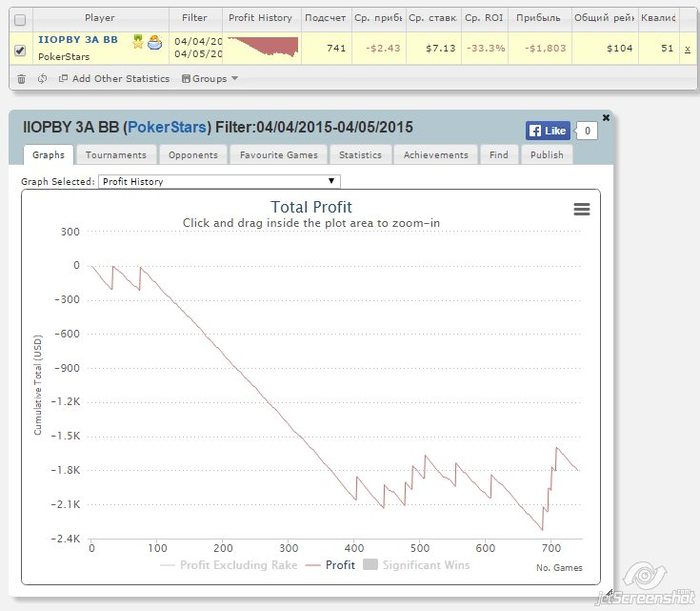Toggle the Profit legend series
This screenshot has height=611, width=700.
330,565
